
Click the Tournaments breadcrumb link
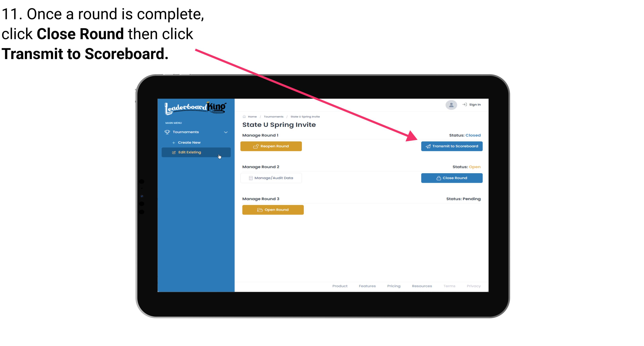(273, 116)
